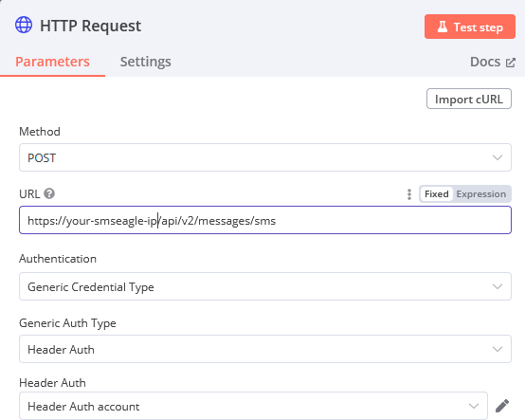This screenshot has height=420, width=525.
Task: Open URL field options three-dot menu
Action: pos(409,194)
